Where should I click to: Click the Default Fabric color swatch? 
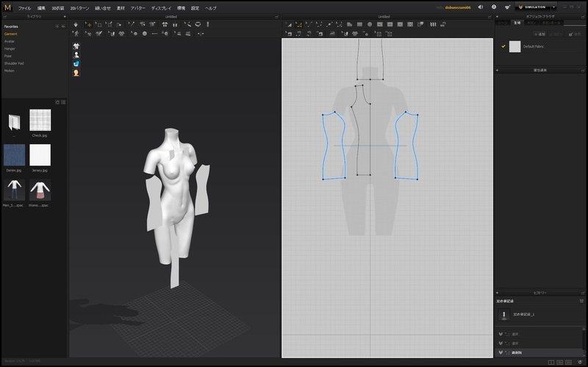[x=514, y=46]
